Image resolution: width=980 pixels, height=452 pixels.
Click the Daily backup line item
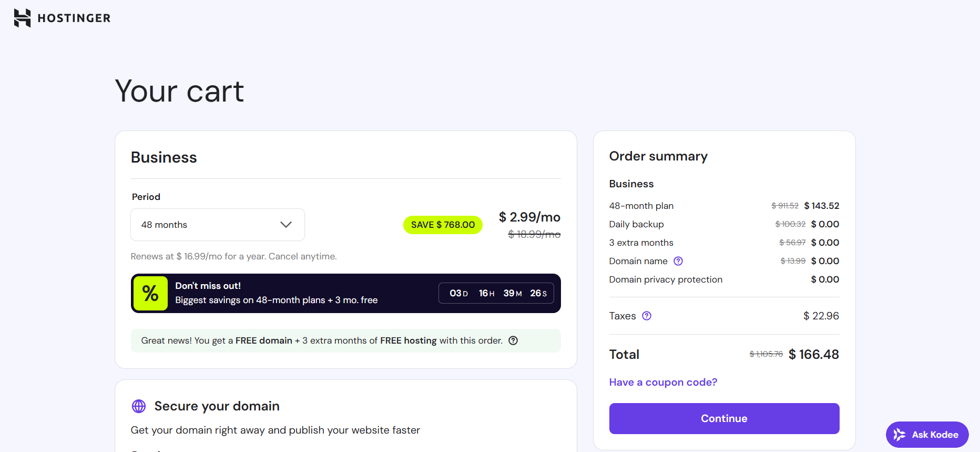tap(724, 224)
